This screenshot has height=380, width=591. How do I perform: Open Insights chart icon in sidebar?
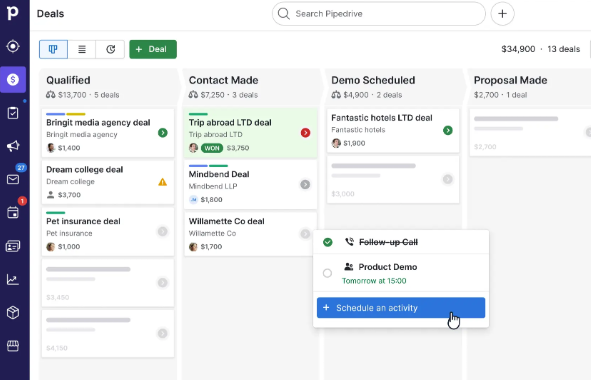tap(13, 279)
